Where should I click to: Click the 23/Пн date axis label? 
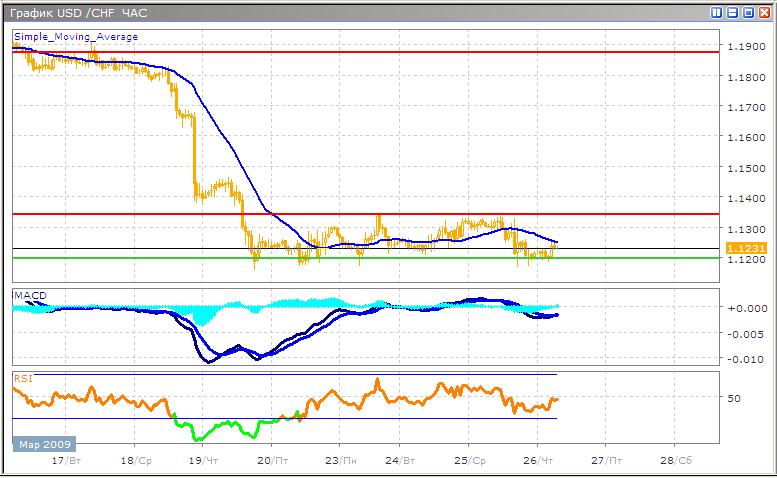(x=340, y=461)
